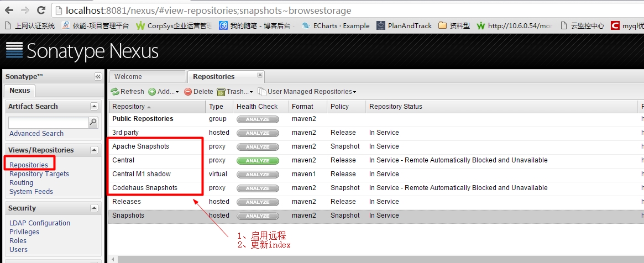
Task: Open the PlanAndTrack bookmark
Action: pyautogui.click(x=404, y=26)
